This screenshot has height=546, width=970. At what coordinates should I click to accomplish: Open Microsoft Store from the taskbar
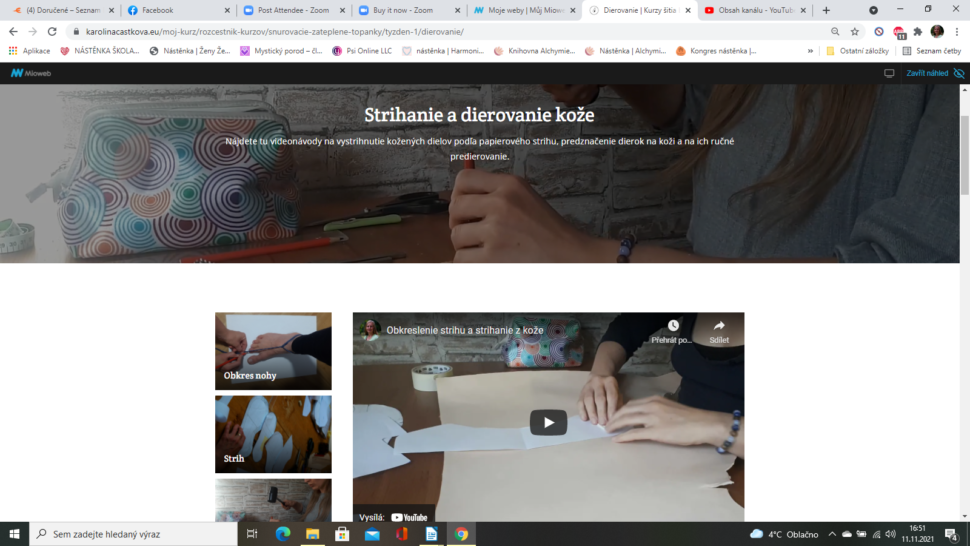click(x=342, y=534)
